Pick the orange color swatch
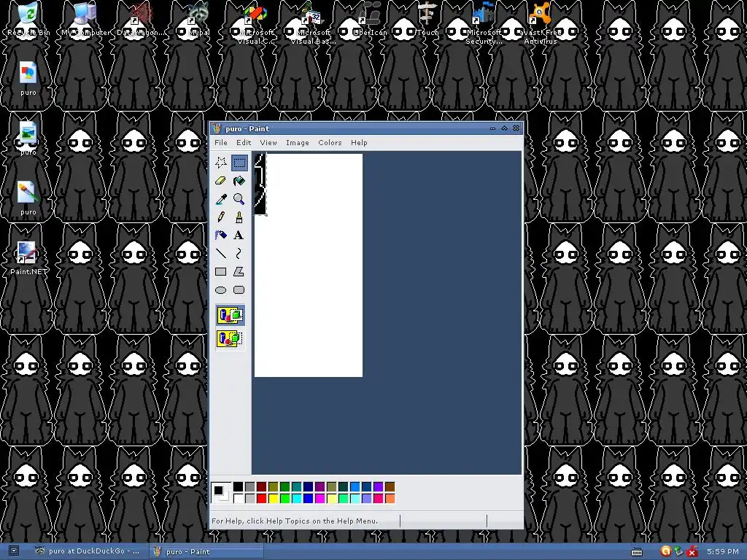 [x=390, y=499]
